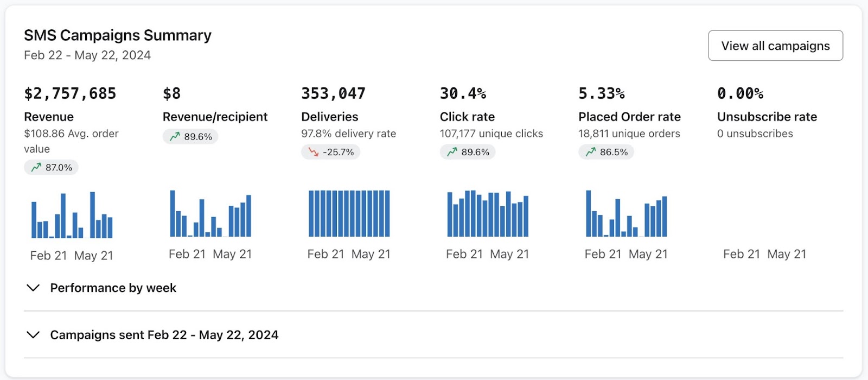
Task: Click the Placed Order rate bar chart
Action: point(626,213)
